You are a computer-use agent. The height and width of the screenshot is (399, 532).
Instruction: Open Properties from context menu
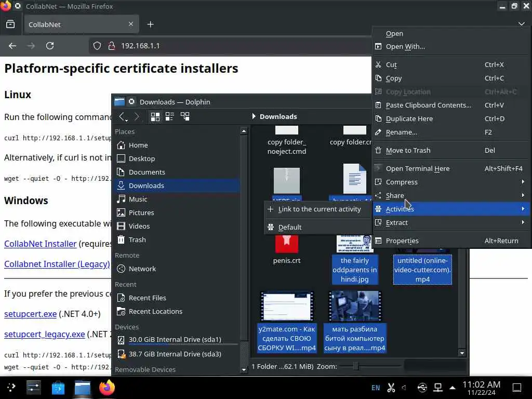coord(451,241)
